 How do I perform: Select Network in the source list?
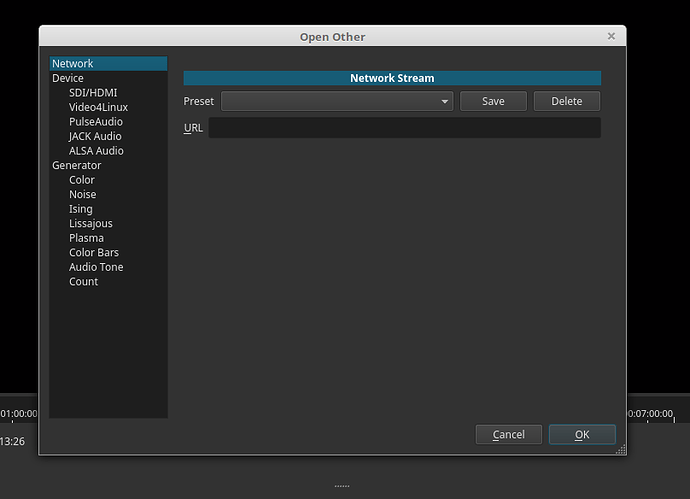point(108,63)
